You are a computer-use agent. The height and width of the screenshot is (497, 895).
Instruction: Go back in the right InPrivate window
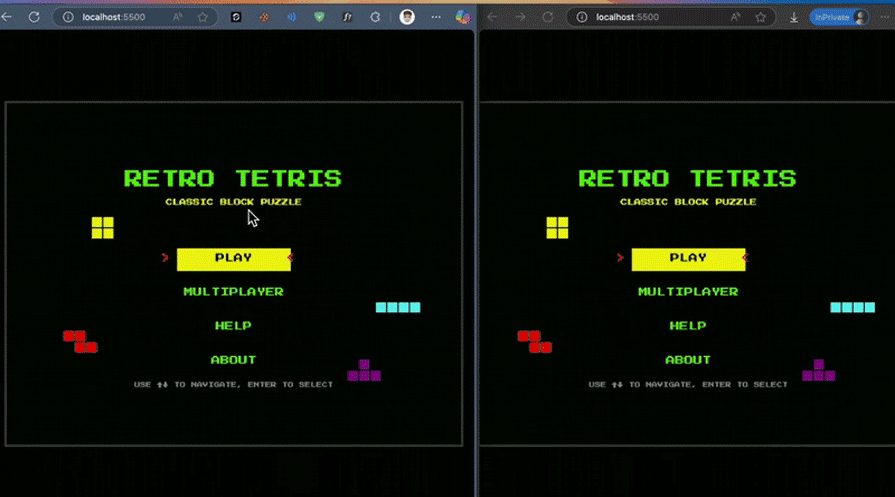click(x=493, y=17)
